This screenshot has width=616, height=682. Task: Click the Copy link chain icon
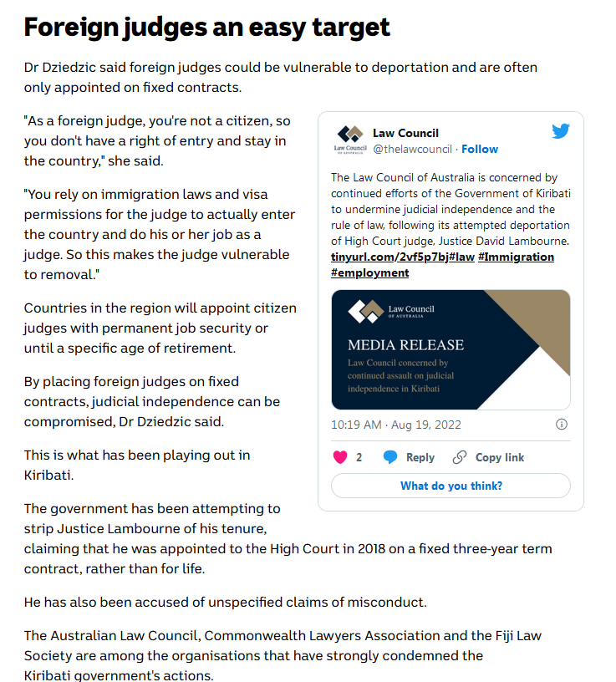[x=459, y=457]
